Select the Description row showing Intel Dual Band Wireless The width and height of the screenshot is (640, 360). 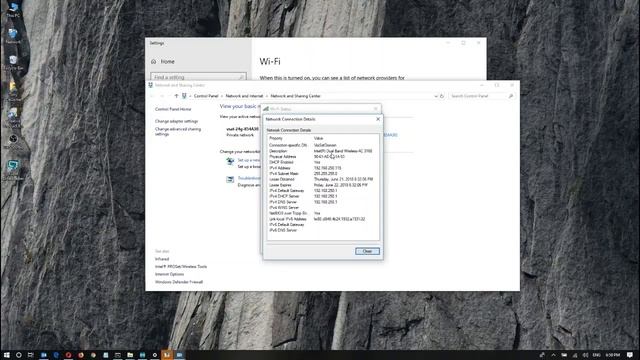click(x=323, y=151)
